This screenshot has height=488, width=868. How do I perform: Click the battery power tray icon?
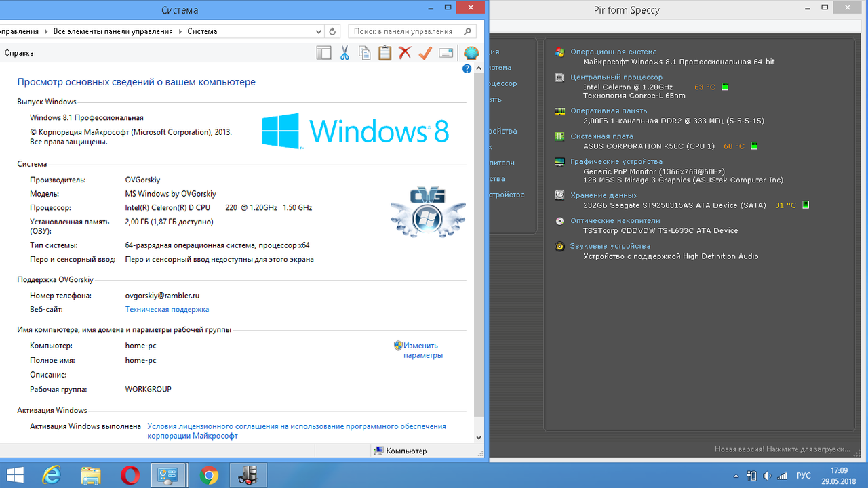click(x=751, y=476)
